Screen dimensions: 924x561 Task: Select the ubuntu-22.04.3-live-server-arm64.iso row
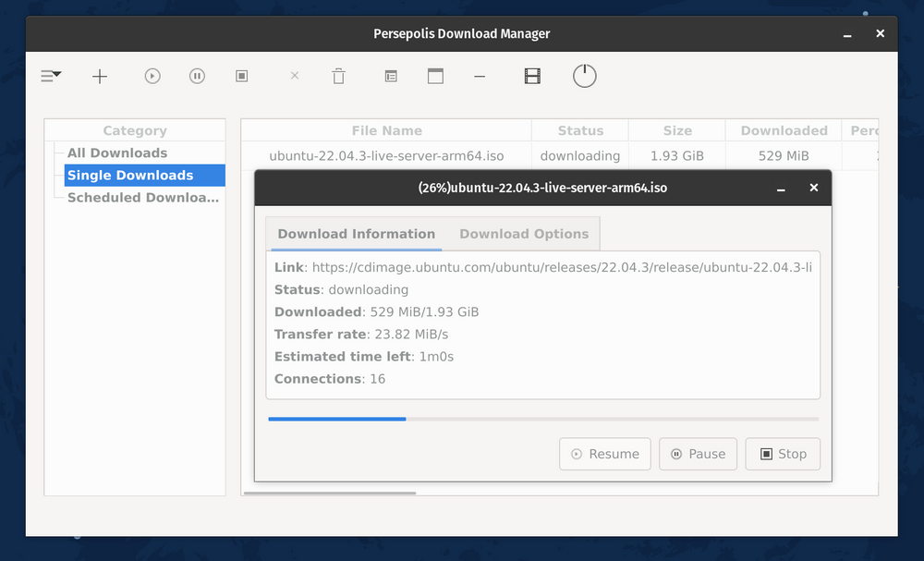386,155
